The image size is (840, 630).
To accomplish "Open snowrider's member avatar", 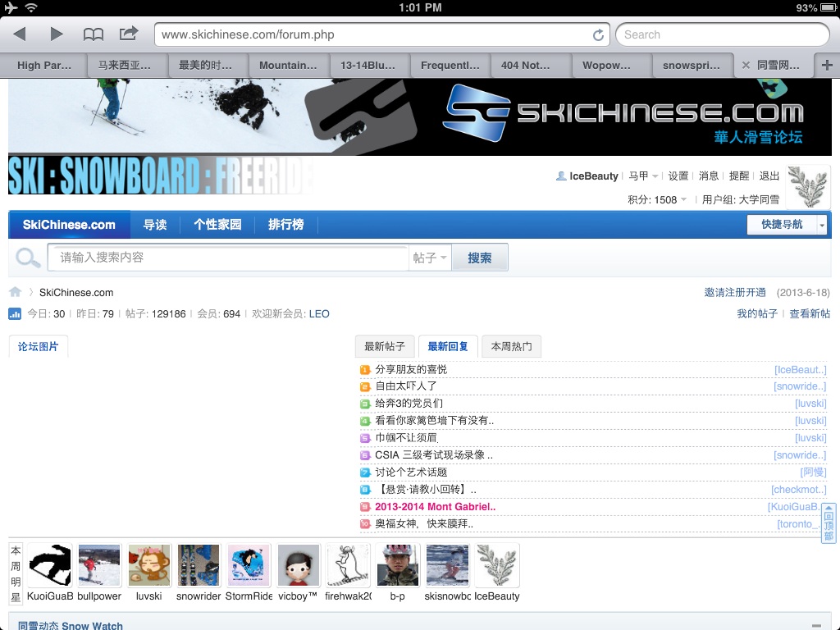I will point(199,565).
